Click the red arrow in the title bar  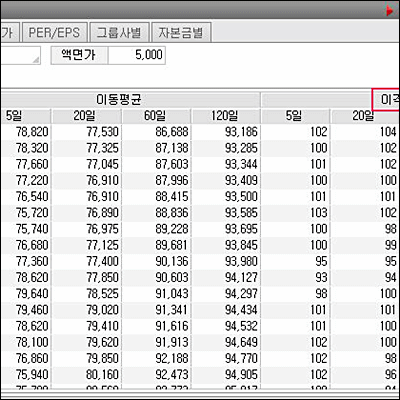click(x=389, y=11)
